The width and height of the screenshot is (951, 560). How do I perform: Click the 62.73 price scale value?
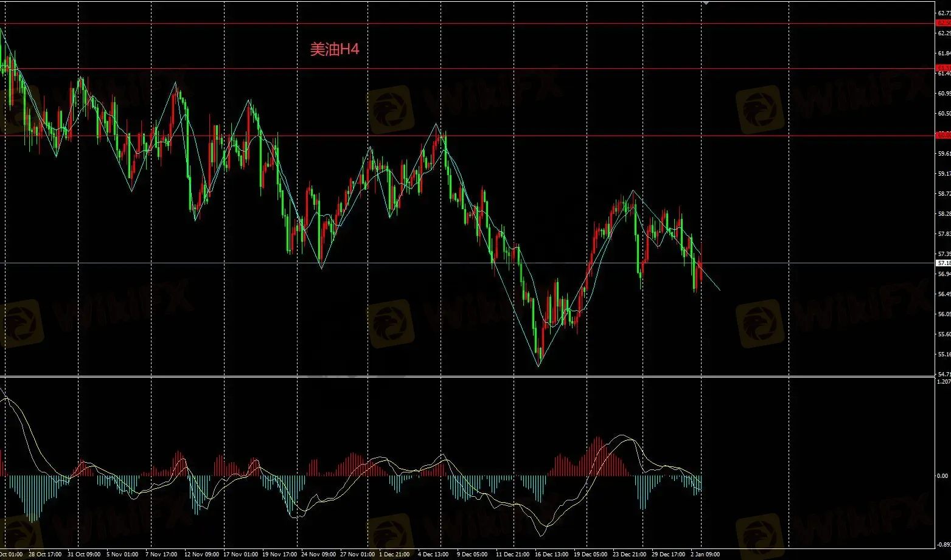pyautogui.click(x=944, y=12)
